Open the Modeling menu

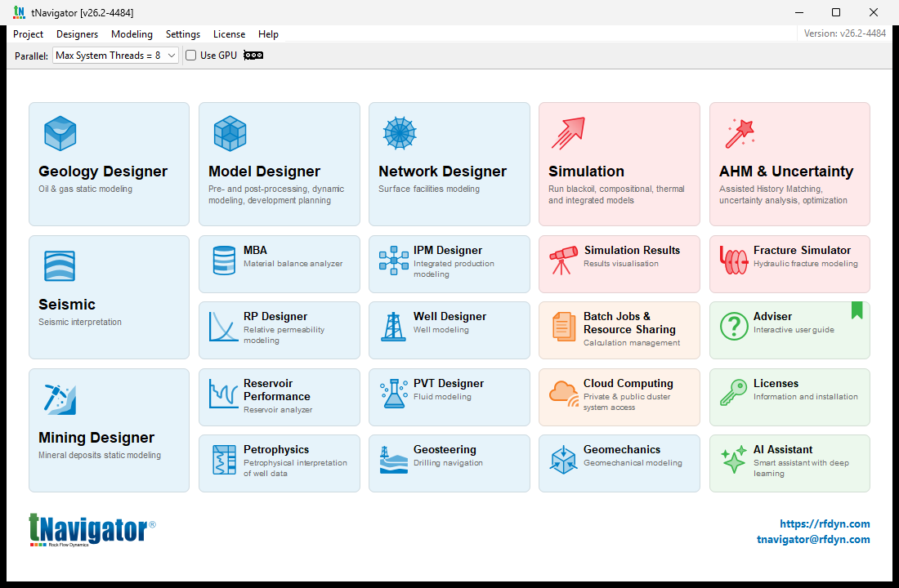132,33
